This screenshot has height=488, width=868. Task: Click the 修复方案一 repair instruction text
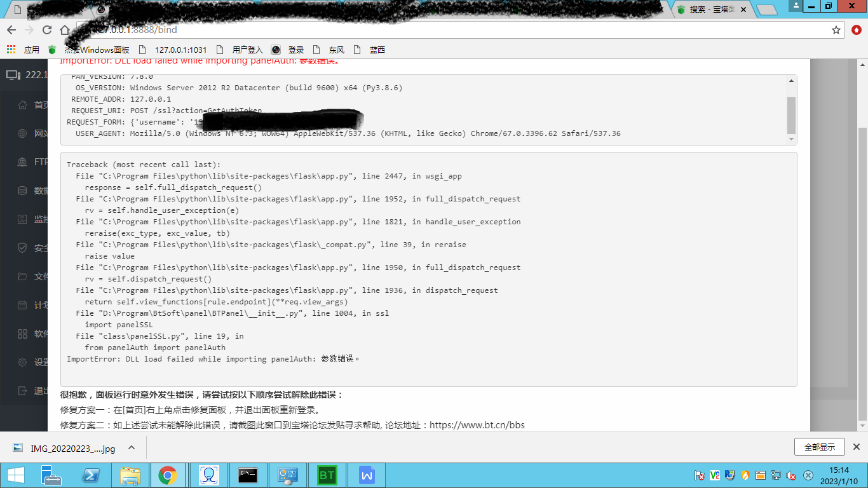pos(191,410)
